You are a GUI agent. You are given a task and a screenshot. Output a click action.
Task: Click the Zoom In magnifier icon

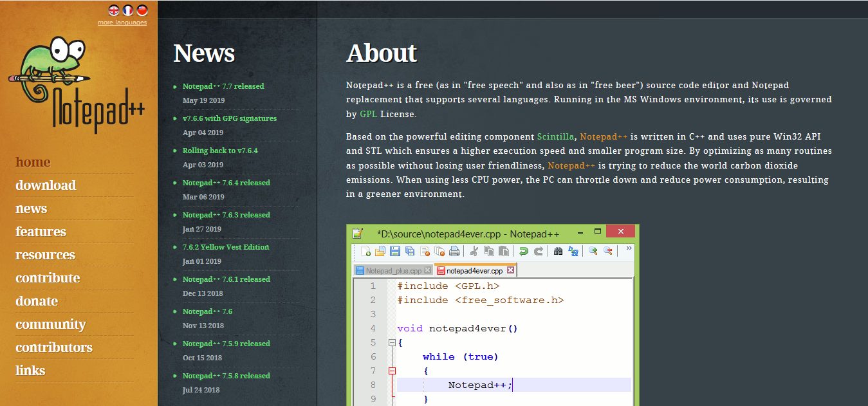click(593, 251)
